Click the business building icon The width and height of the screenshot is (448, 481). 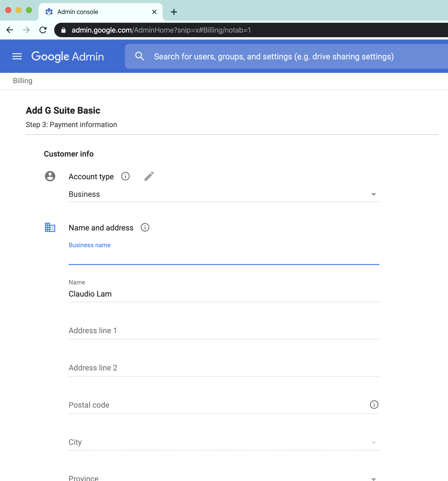(x=50, y=227)
